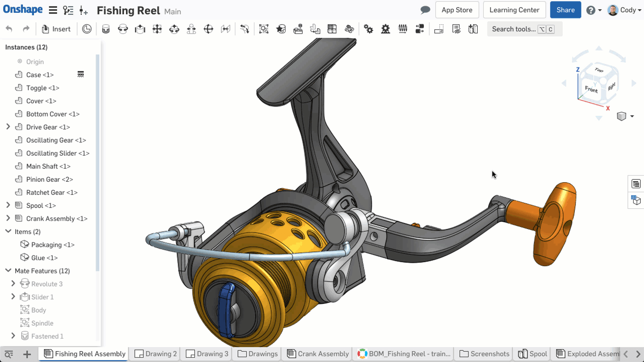Select the Slider mate tool
644x362 pixels.
pos(140,29)
